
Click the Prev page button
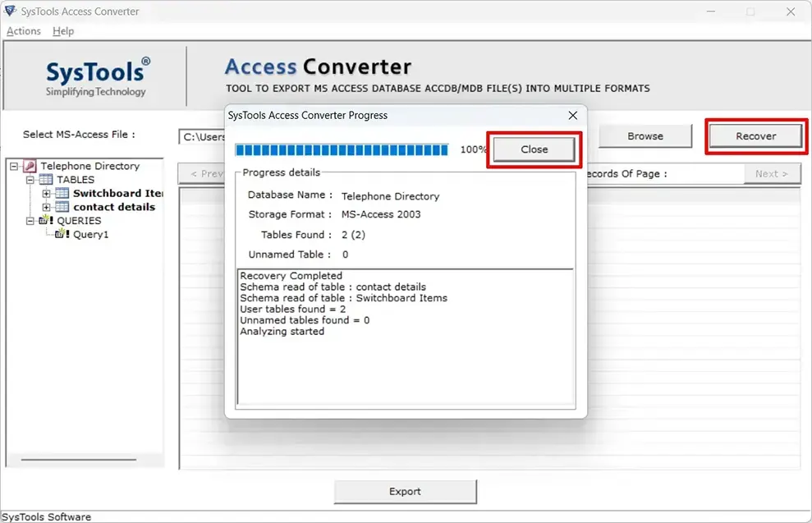(202, 174)
